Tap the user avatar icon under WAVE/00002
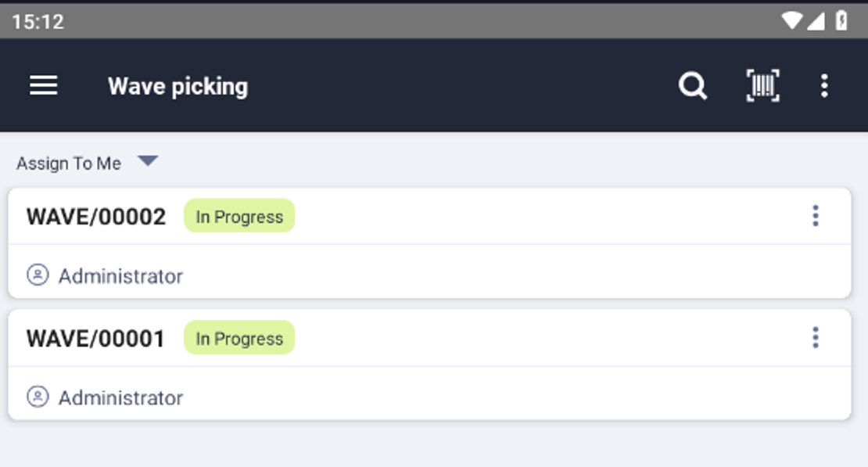This screenshot has width=868, height=467. point(38,275)
